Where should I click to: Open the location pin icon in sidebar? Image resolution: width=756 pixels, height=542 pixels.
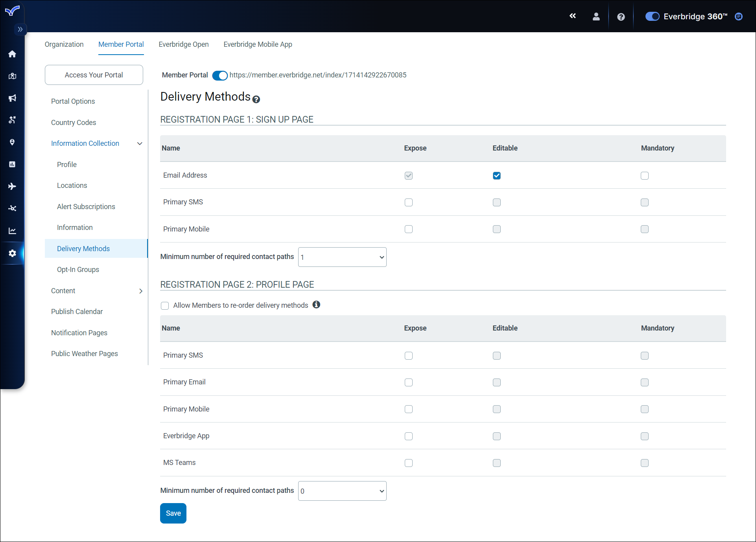tap(12, 142)
